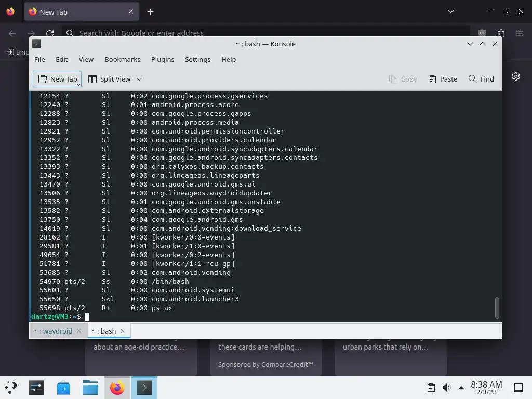This screenshot has height=399, width=532.
Task: Open the Help menu in Konsole
Action: coord(229,59)
